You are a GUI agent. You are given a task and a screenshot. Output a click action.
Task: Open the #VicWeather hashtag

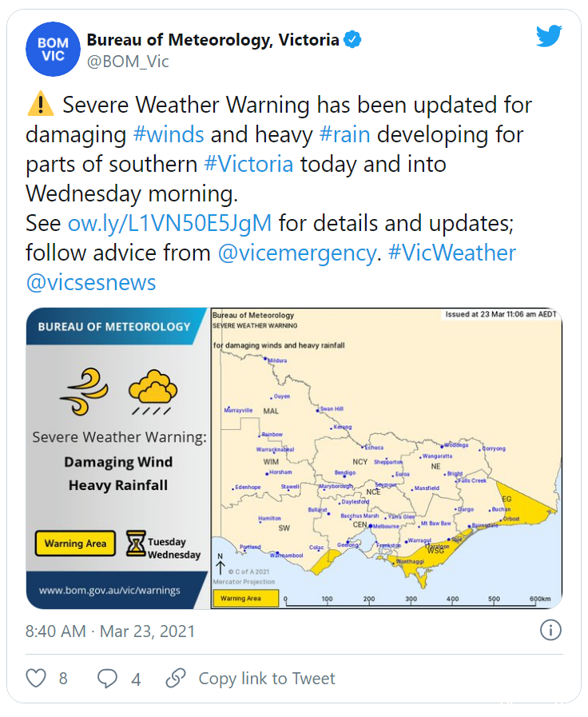[452, 253]
